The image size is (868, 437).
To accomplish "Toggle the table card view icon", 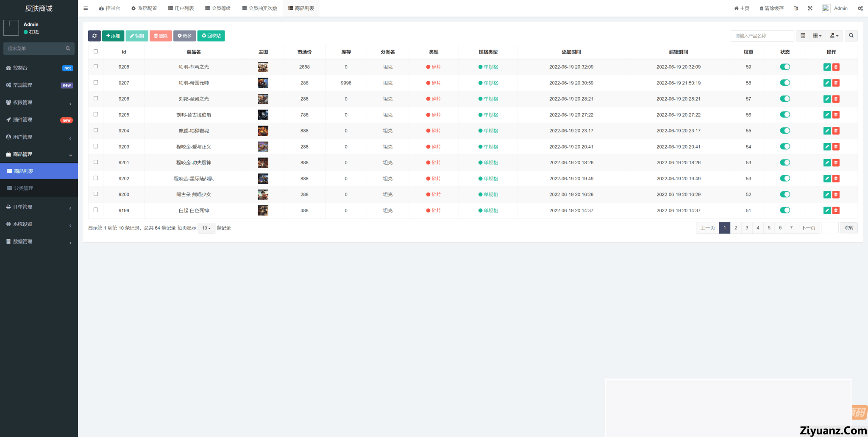I will [x=803, y=36].
